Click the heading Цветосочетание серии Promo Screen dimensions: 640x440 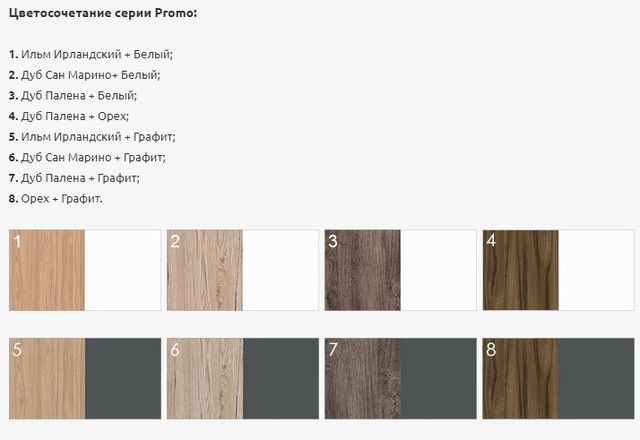[103, 13]
